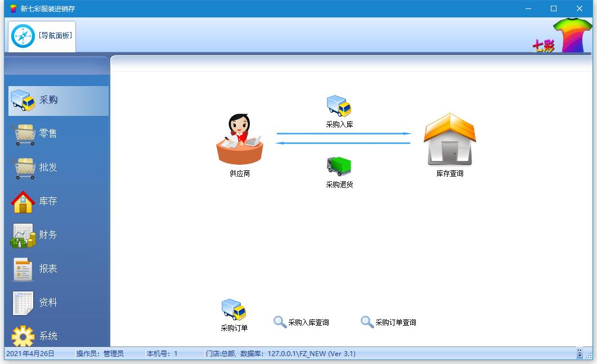Click the 库存查询 text label
597x364 pixels.
(x=450, y=174)
